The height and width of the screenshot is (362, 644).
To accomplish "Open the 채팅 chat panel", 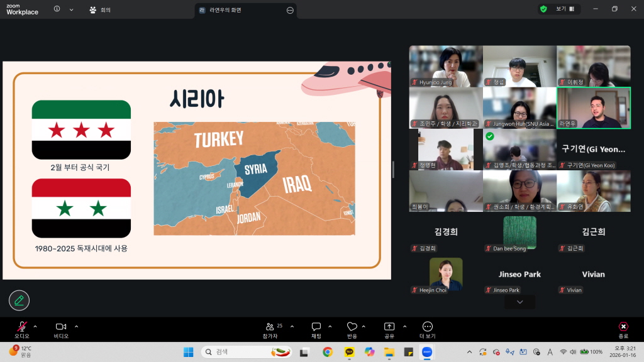I will (x=316, y=327).
